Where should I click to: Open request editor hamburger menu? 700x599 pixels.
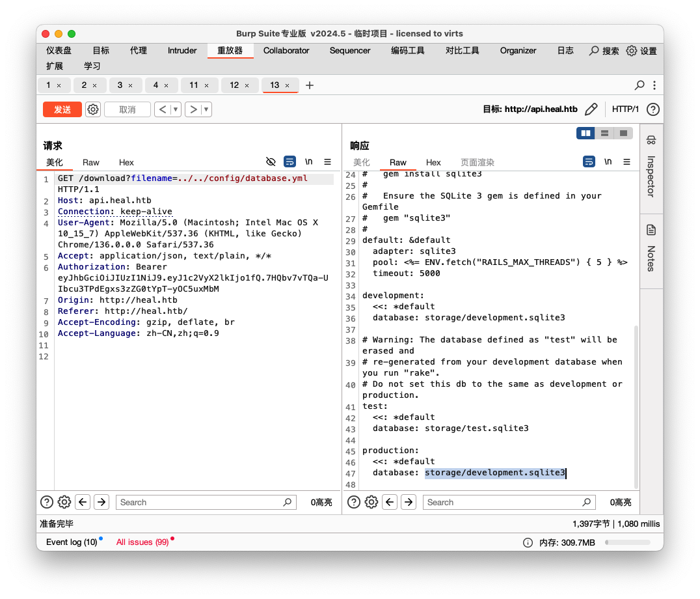pyautogui.click(x=328, y=161)
